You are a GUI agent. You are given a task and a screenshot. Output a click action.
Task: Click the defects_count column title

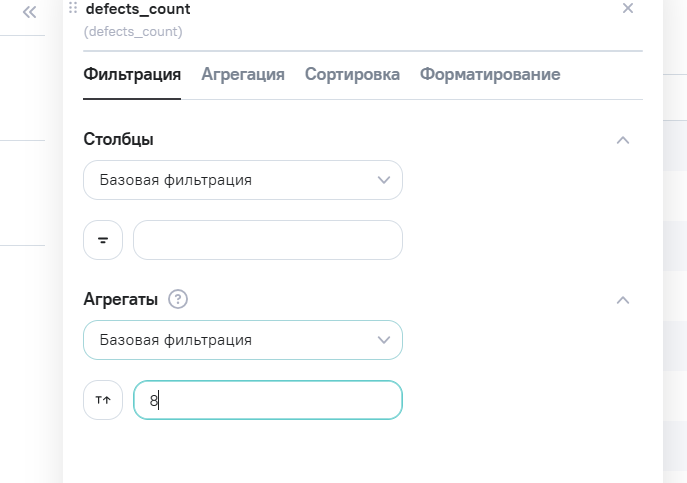coord(138,9)
